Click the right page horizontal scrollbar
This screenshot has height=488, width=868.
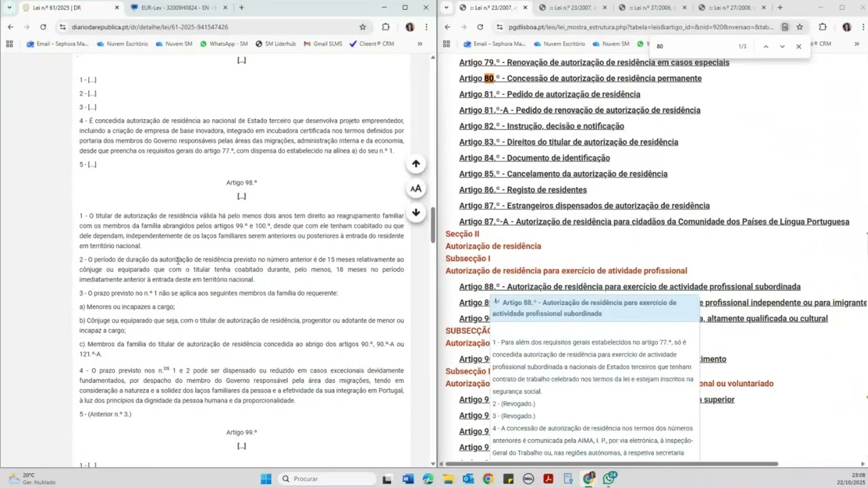coord(610,464)
